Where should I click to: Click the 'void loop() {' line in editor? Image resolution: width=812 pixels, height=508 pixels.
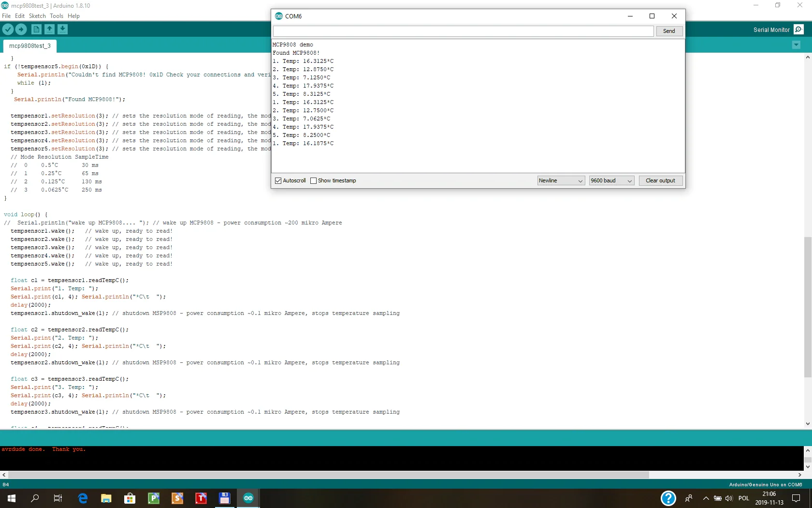(x=26, y=215)
